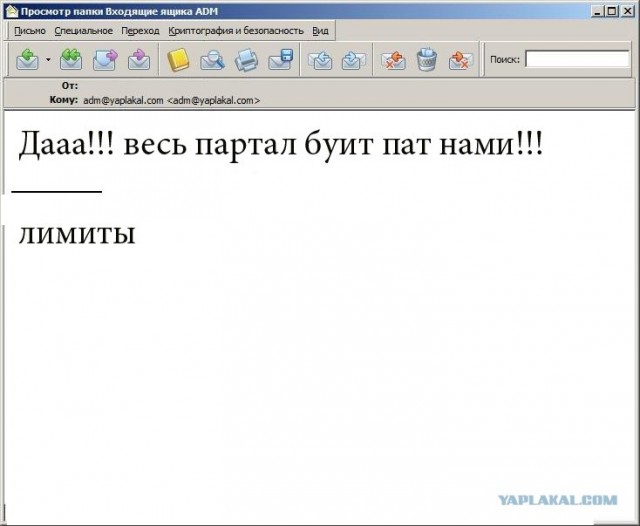The height and width of the screenshot is (526, 640).
Task: Minimize the message window
Action: point(598,11)
